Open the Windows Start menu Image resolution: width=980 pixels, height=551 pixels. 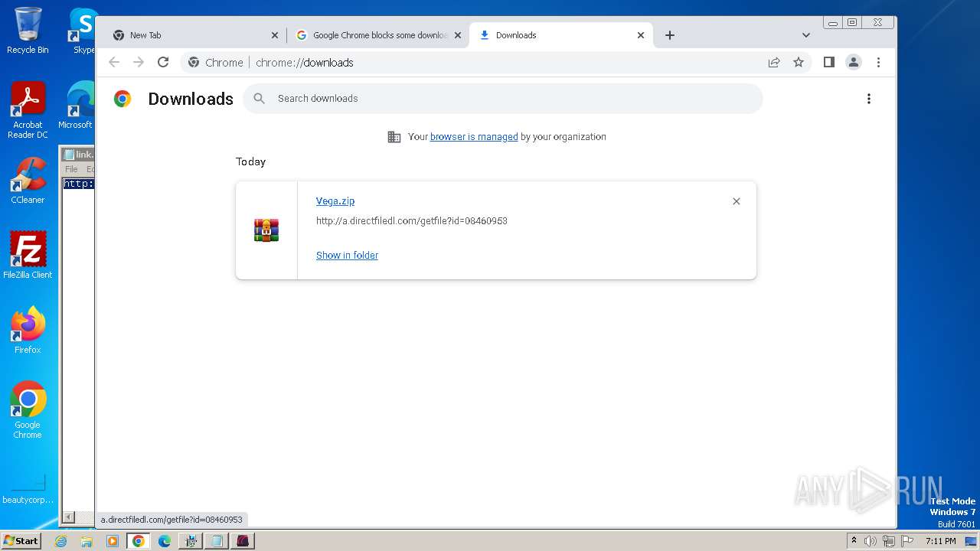click(21, 541)
